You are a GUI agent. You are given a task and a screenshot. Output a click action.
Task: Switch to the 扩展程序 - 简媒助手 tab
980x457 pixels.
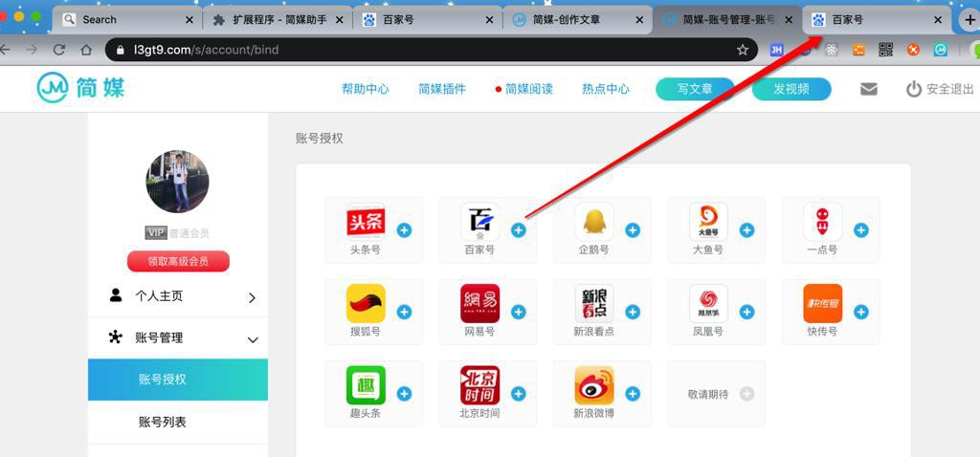click(x=278, y=20)
